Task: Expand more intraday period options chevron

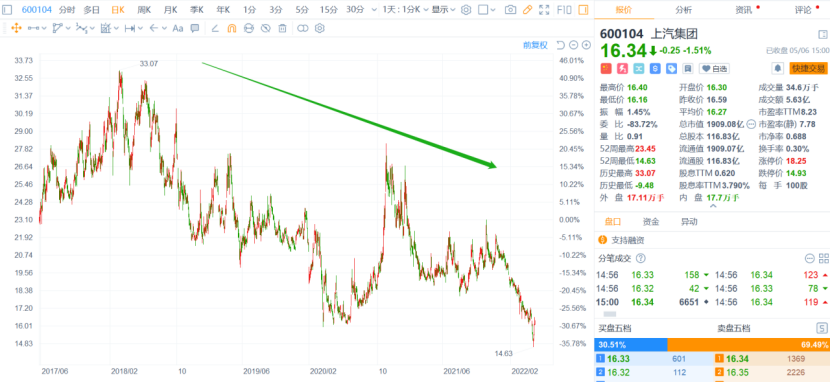Action: pos(374,10)
